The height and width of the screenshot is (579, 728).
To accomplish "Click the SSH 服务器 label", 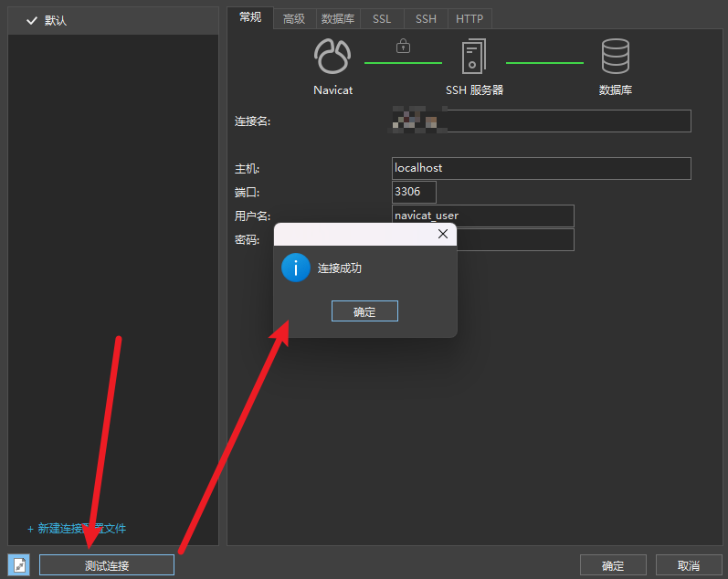I will coord(474,90).
